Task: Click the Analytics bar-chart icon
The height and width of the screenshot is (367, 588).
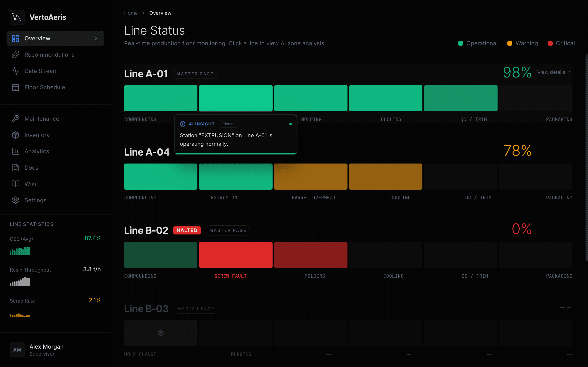Action: (16, 151)
